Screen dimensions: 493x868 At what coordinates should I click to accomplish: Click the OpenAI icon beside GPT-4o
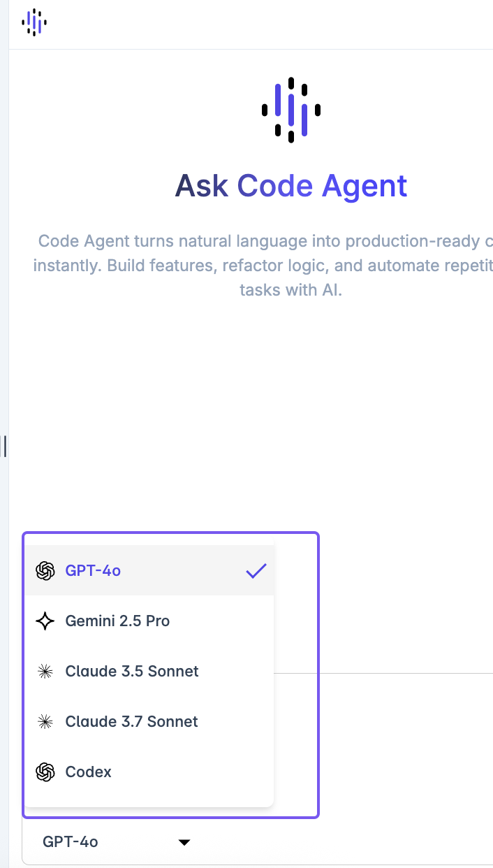tap(45, 571)
